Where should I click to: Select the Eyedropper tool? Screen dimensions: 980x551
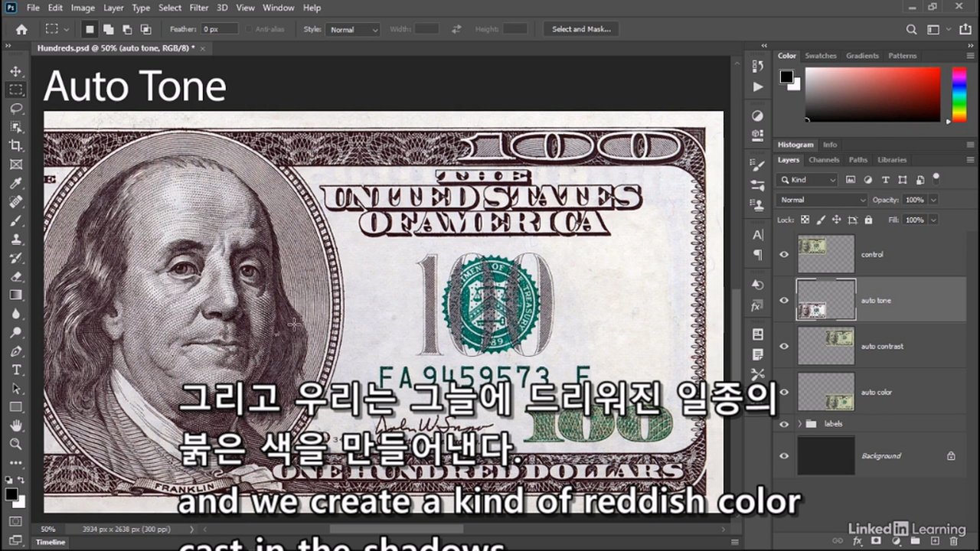16,183
